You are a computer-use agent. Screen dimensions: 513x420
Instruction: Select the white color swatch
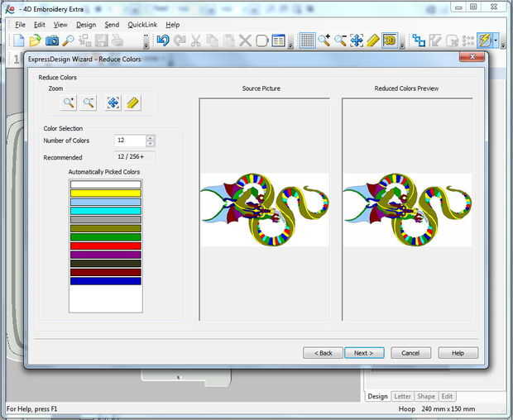coord(106,184)
